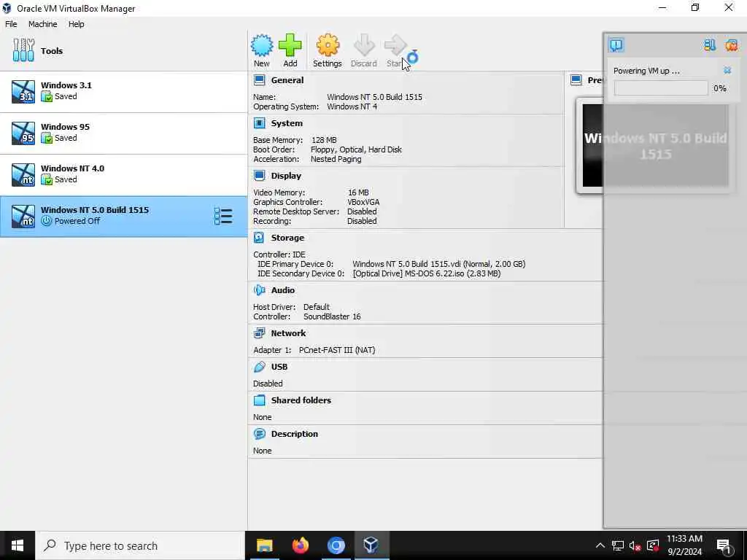747x560 pixels.
Task: Open the Windows Start menu
Action: (18, 545)
